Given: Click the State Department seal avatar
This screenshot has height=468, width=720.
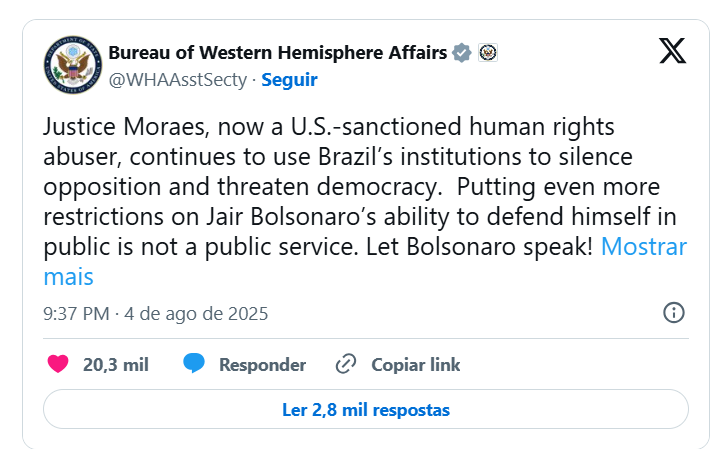Looking at the screenshot, I should 73,65.
